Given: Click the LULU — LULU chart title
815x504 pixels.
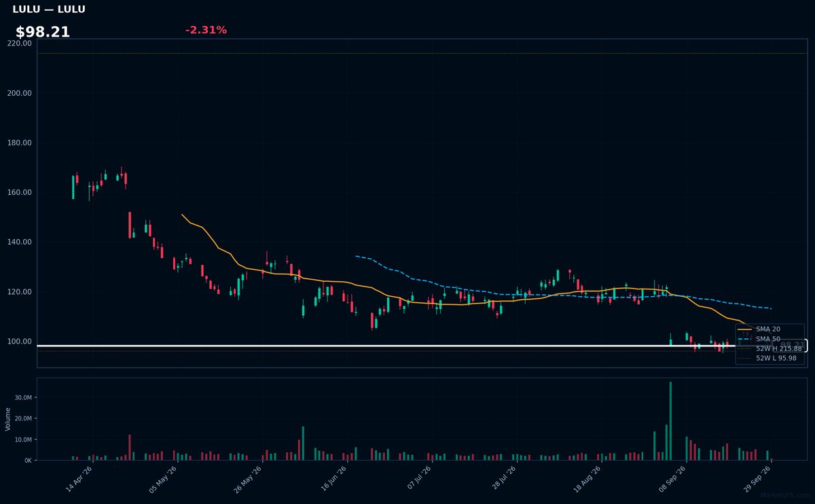Looking at the screenshot, I should pos(49,10).
